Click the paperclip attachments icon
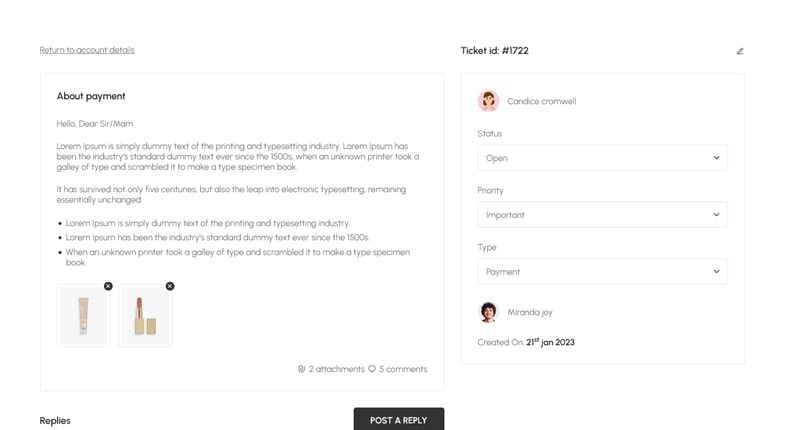 (x=301, y=369)
